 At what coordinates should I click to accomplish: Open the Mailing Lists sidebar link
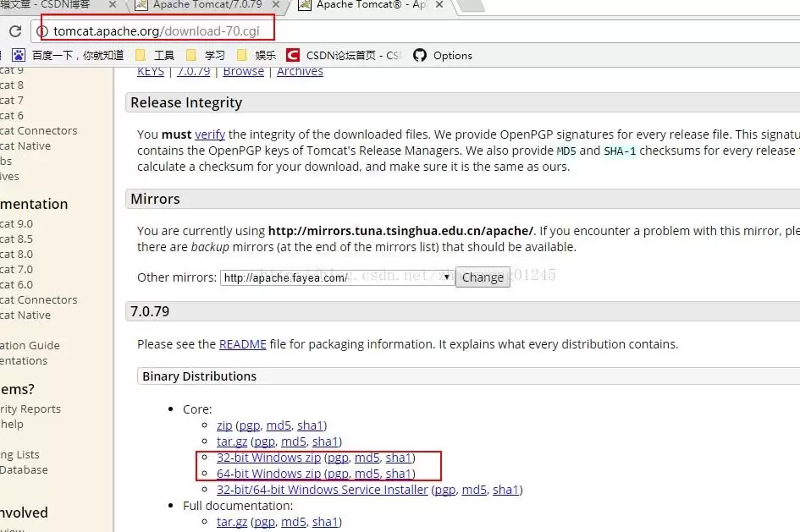(x=20, y=454)
